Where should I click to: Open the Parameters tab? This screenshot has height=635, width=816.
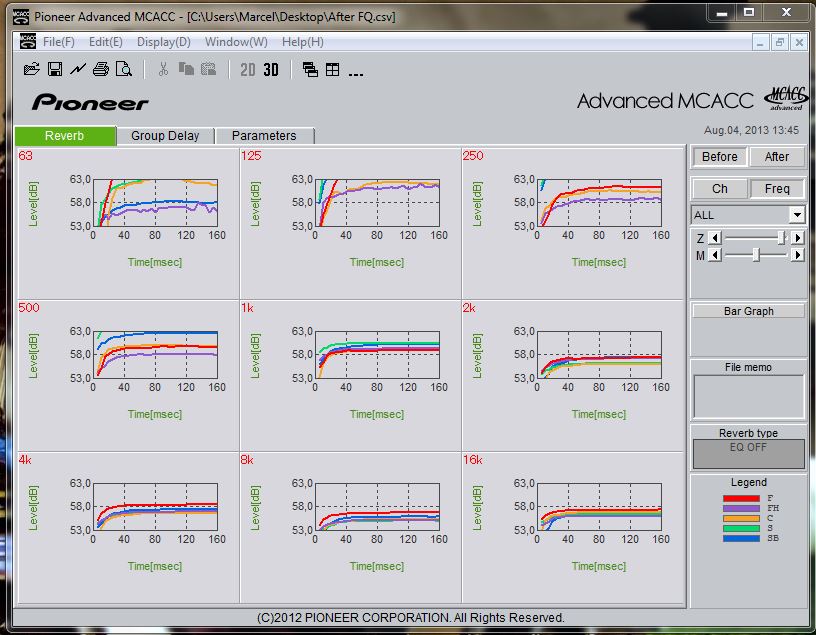coord(264,136)
